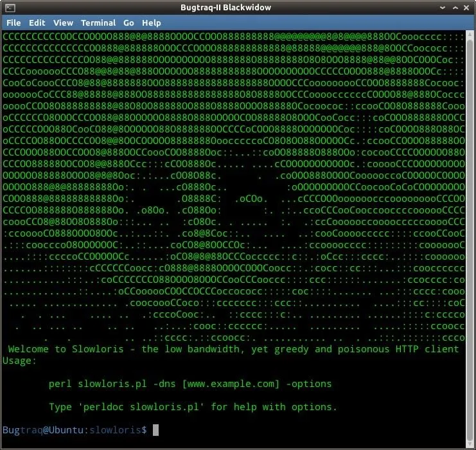
Task: Open the Edit menu
Action: [37, 22]
